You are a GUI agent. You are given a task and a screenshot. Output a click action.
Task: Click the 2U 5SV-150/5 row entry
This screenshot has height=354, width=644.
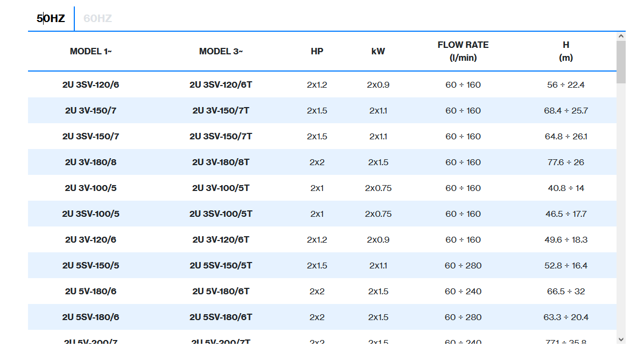(90, 266)
